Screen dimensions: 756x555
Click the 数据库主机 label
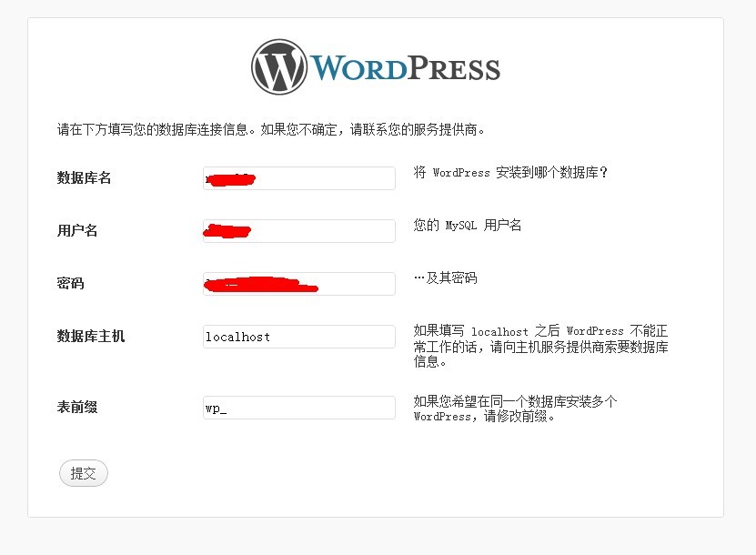91,336
